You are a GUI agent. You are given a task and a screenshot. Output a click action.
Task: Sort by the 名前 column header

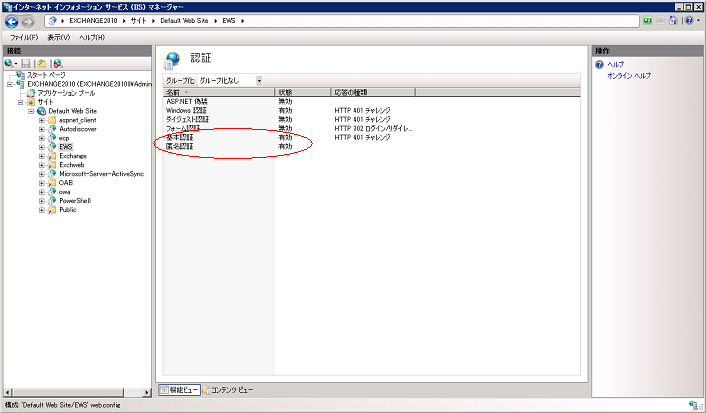[219, 92]
